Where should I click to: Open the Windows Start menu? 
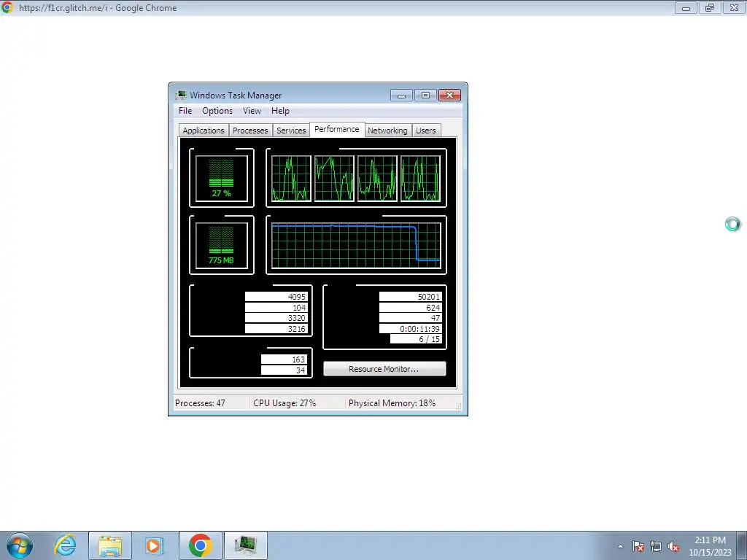click(20, 545)
